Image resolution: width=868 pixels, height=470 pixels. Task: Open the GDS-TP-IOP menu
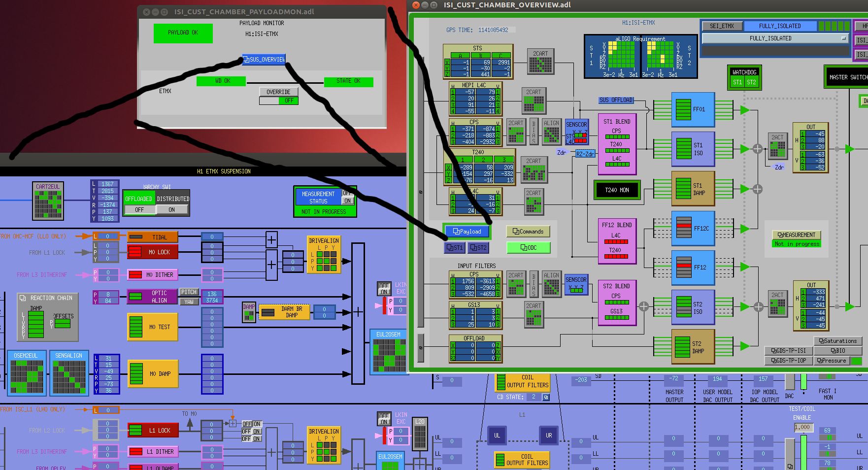788,361
